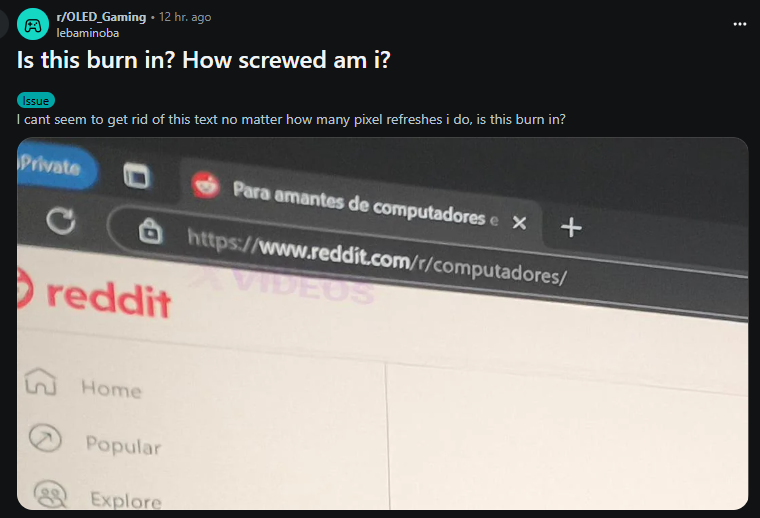Visit user lebaminoba's profile

[88, 33]
